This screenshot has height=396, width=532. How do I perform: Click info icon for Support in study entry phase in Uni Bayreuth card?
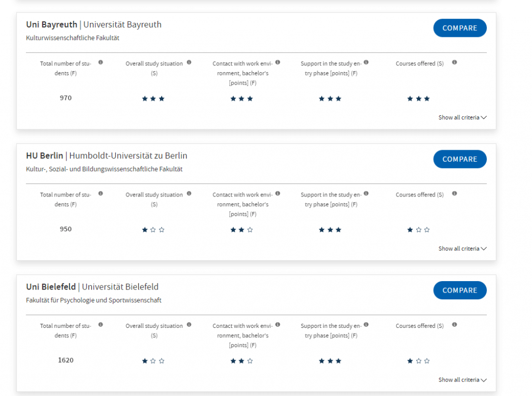(366, 62)
